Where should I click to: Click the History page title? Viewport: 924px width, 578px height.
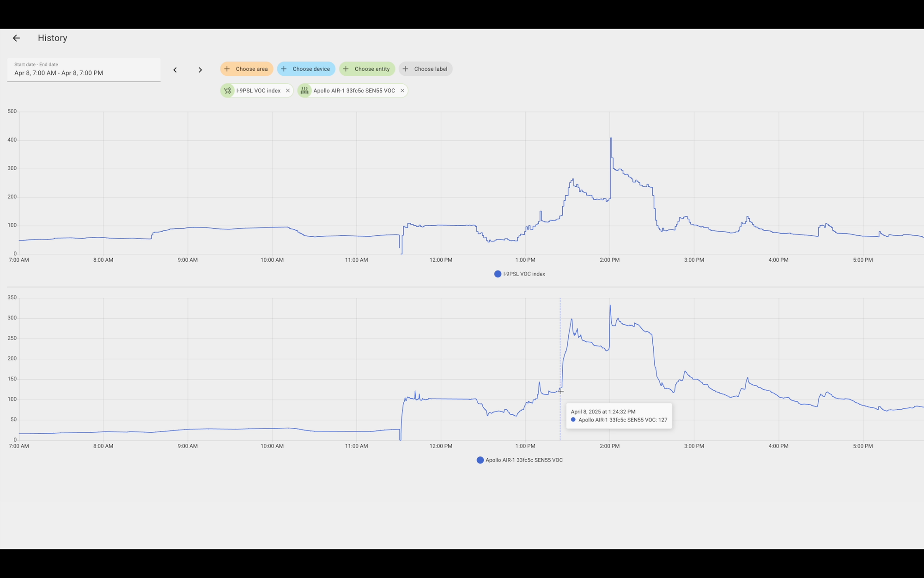pyautogui.click(x=53, y=38)
